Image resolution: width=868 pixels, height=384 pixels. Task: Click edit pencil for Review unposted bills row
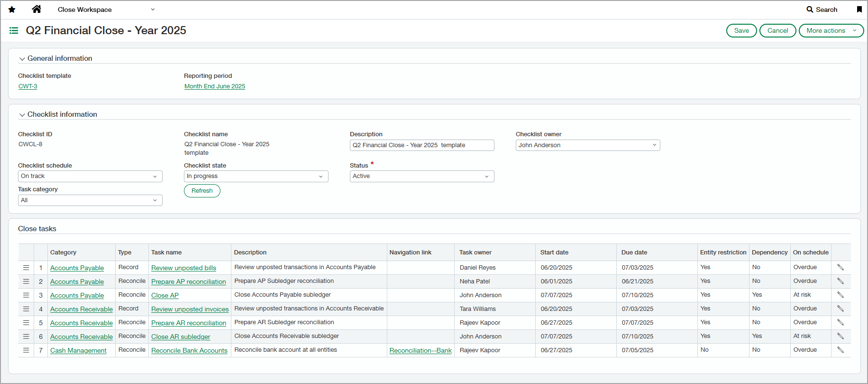(x=840, y=267)
